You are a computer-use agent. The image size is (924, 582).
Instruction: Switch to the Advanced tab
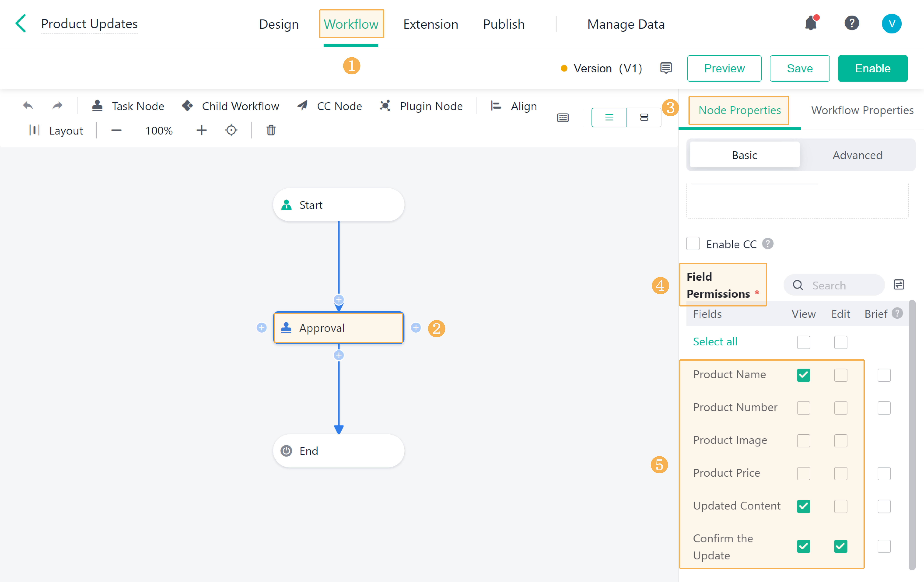pyautogui.click(x=857, y=155)
